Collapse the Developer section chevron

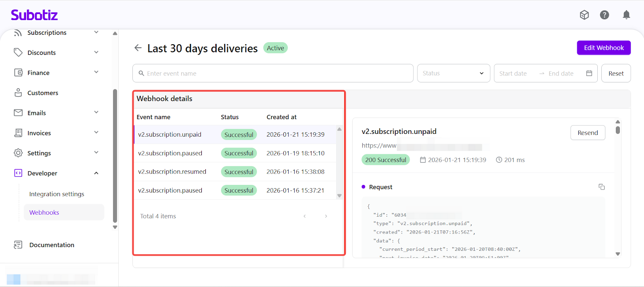(96, 173)
